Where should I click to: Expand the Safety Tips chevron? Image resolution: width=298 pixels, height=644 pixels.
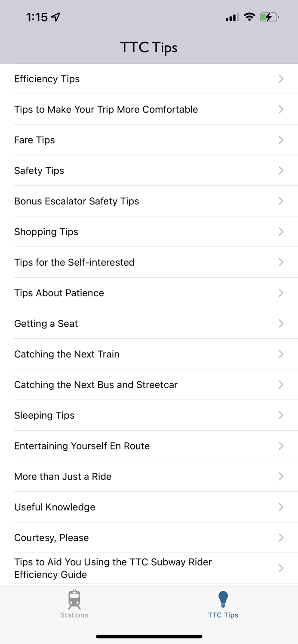tap(281, 170)
